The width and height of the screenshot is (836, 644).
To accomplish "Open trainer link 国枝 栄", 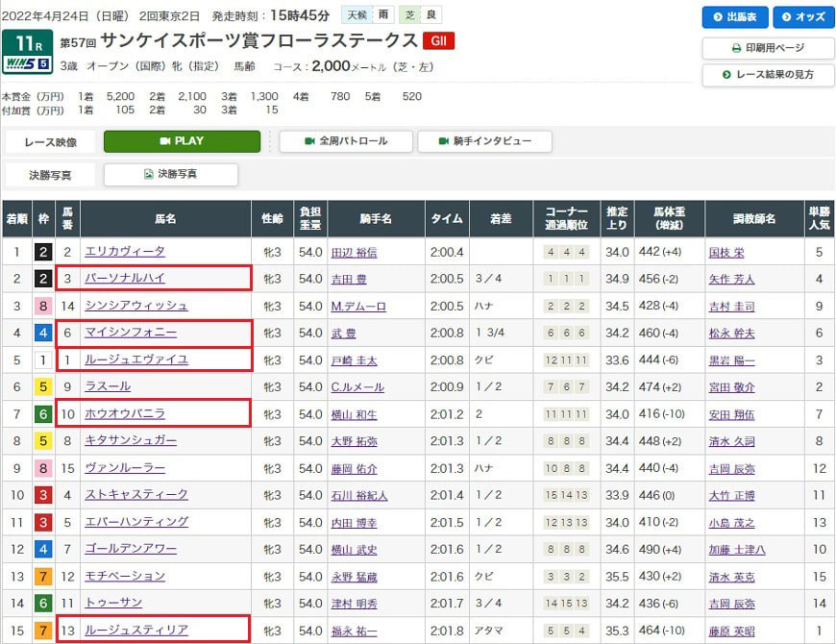I will (x=726, y=252).
